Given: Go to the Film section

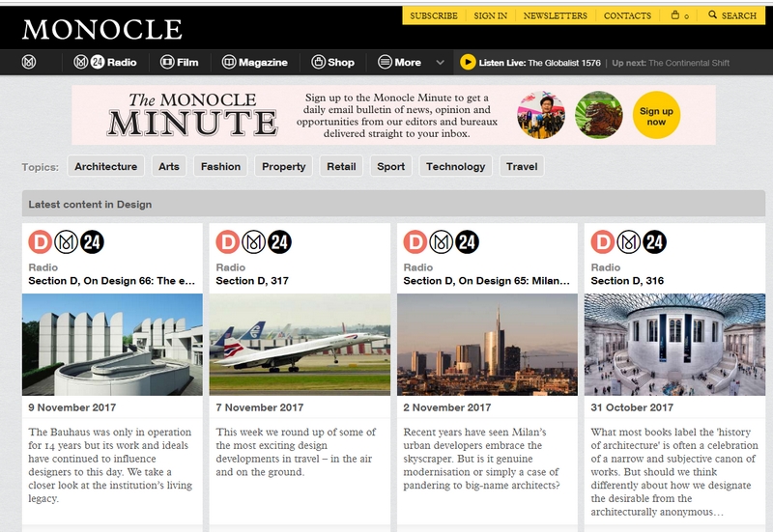Looking at the screenshot, I should 180,62.
